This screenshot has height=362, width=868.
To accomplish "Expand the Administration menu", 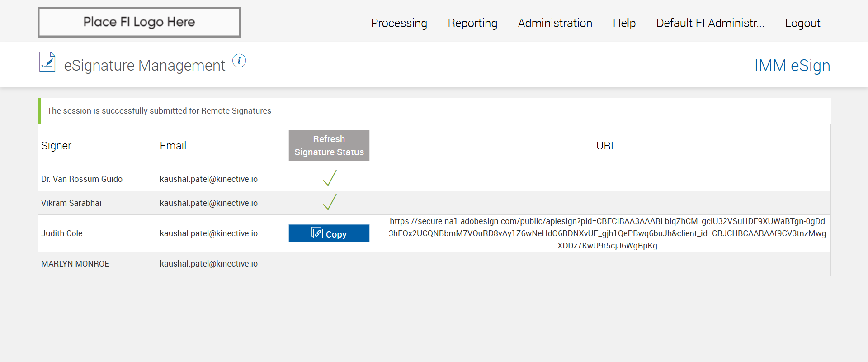I will 555,23.
